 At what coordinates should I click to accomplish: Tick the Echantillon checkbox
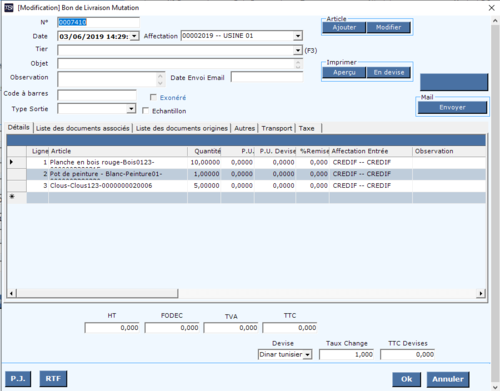point(145,110)
